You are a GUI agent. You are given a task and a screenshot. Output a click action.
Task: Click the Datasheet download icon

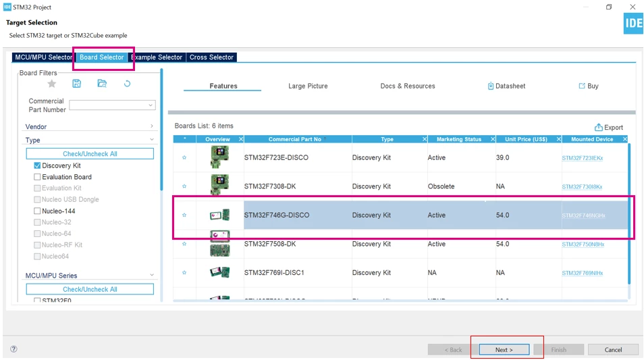[x=490, y=86]
